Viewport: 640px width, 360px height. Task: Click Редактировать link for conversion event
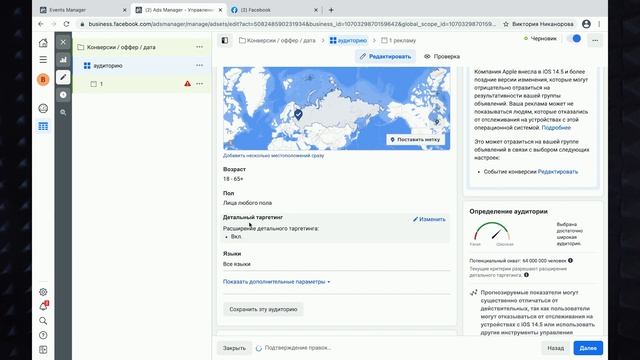pyautogui.click(x=558, y=172)
